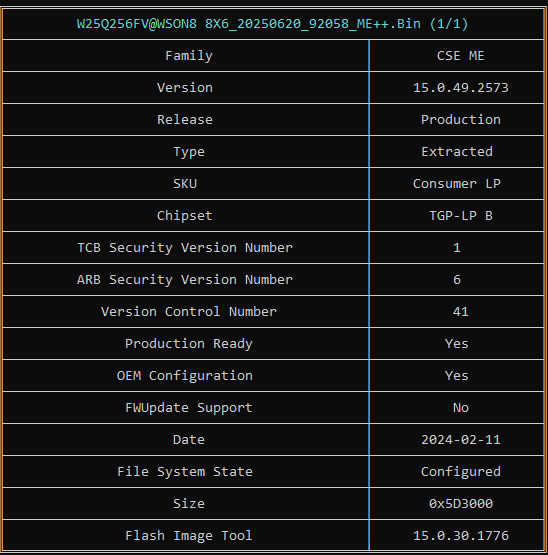This screenshot has height=555, width=548.
Task: Click the CSE ME family value
Action: pyautogui.click(x=460, y=56)
